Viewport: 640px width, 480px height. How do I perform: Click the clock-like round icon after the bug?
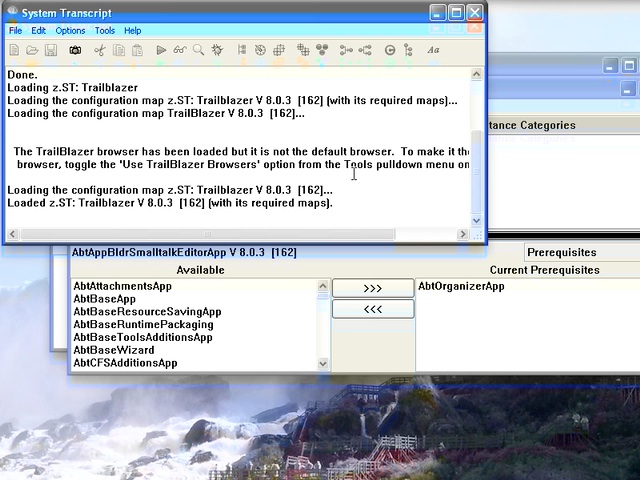click(260, 50)
